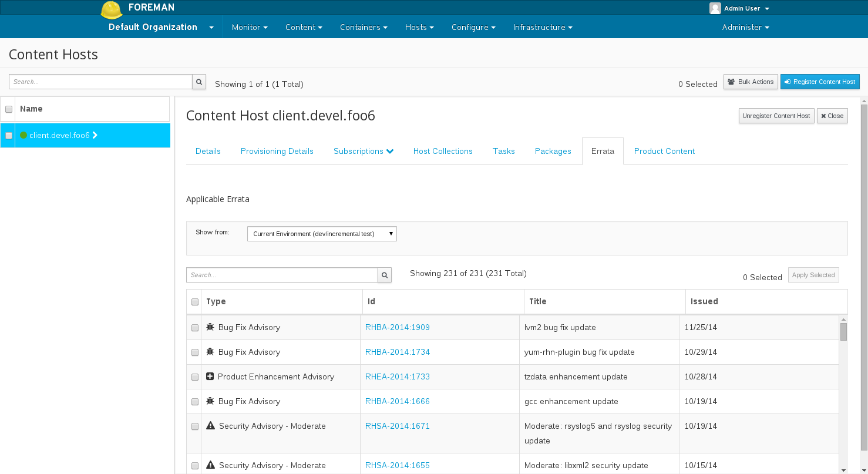
Task: Open the Infrastructure menu
Action: click(x=542, y=27)
